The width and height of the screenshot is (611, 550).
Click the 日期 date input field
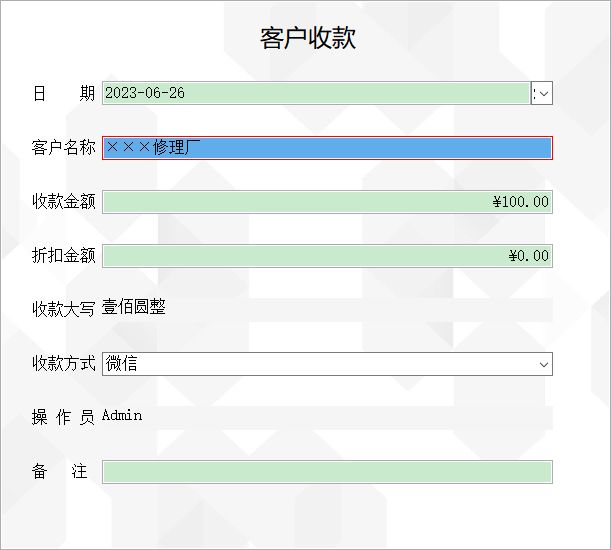316,93
